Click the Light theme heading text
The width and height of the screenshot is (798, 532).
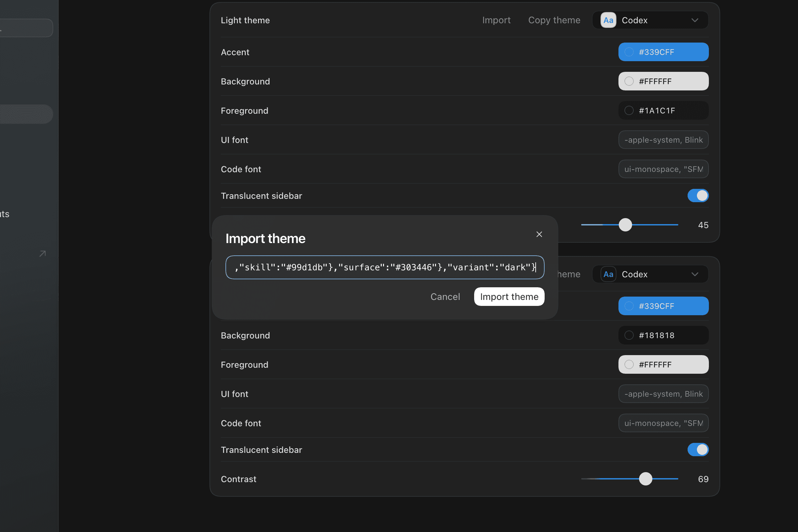pyautogui.click(x=245, y=20)
